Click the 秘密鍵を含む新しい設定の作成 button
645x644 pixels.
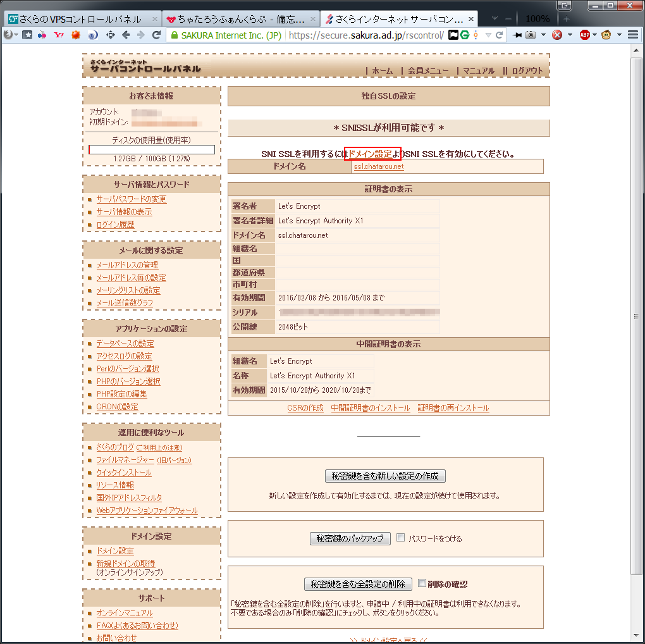pos(385,476)
